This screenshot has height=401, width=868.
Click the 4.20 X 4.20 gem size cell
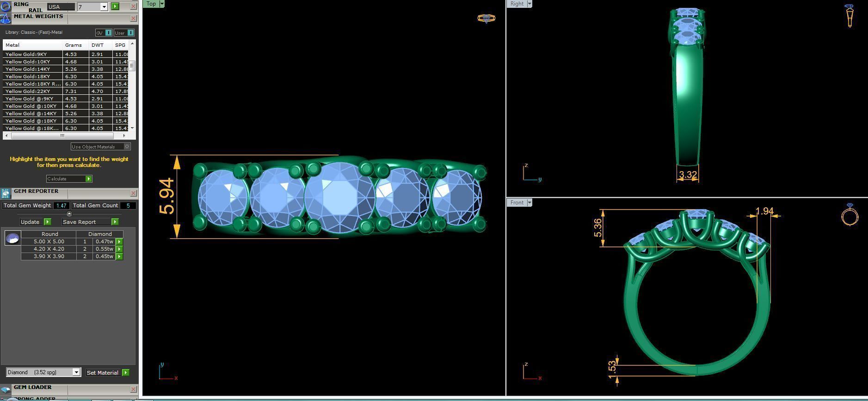click(x=49, y=249)
